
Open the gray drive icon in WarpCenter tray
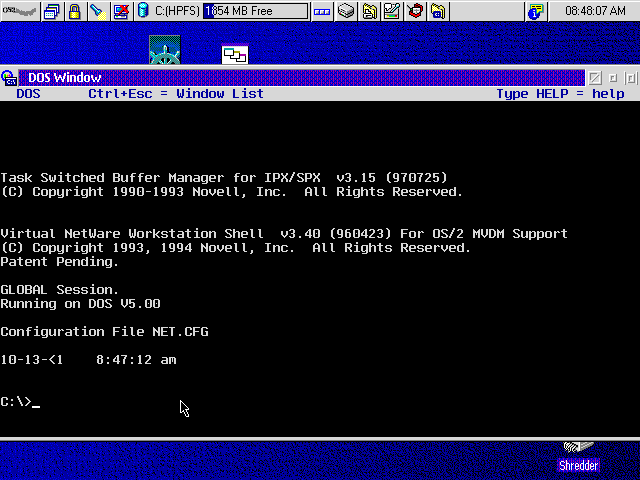point(346,11)
